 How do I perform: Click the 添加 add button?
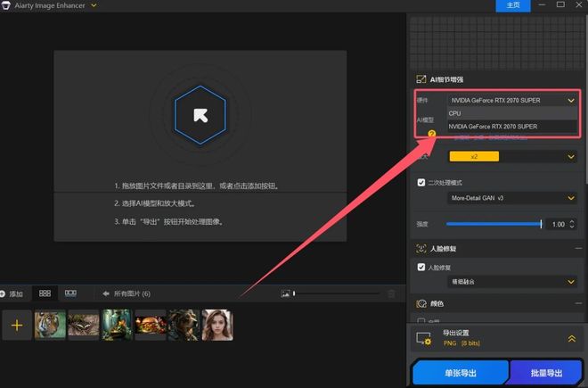tap(12, 293)
